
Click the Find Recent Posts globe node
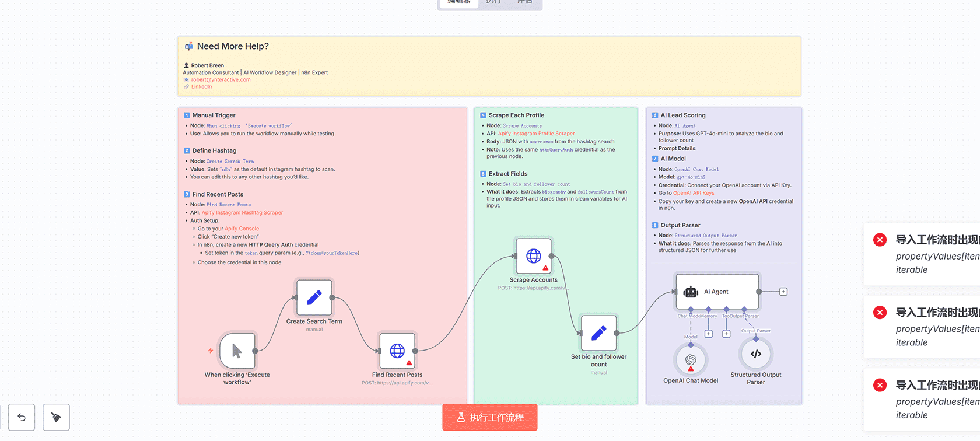coord(397,351)
